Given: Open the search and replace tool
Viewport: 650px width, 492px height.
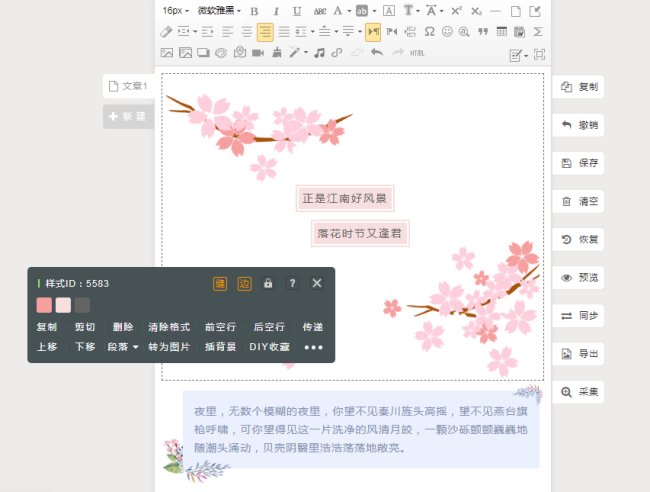Looking at the screenshot, I should [x=464, y=32].
